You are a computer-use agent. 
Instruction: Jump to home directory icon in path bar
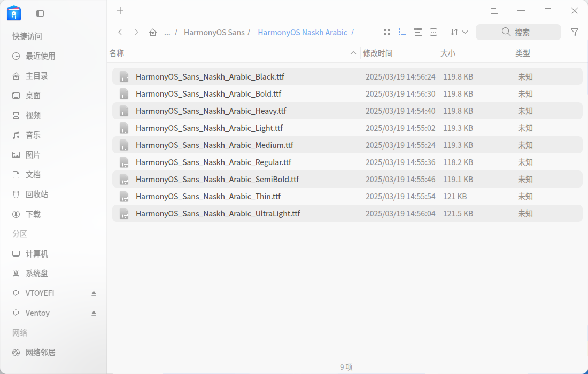coord(153,32)
